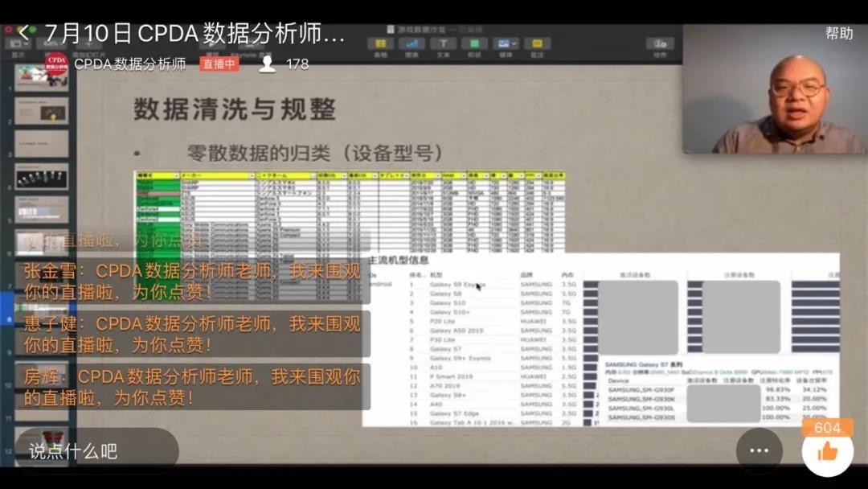Select slide 4 thumbnail in navigator
The width and height of the screenshot is (868, 489).
coord(42,177)
